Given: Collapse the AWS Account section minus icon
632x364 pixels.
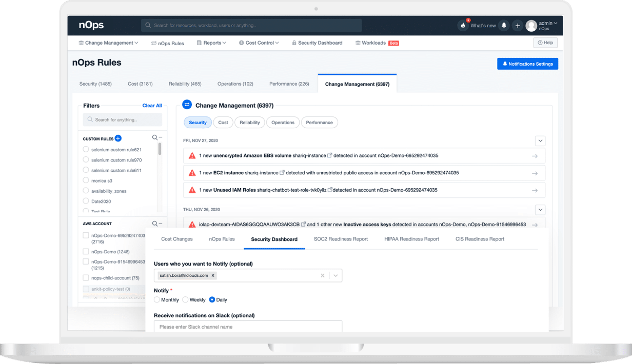Looking at the screenshot, I should (x=160, y=224).
